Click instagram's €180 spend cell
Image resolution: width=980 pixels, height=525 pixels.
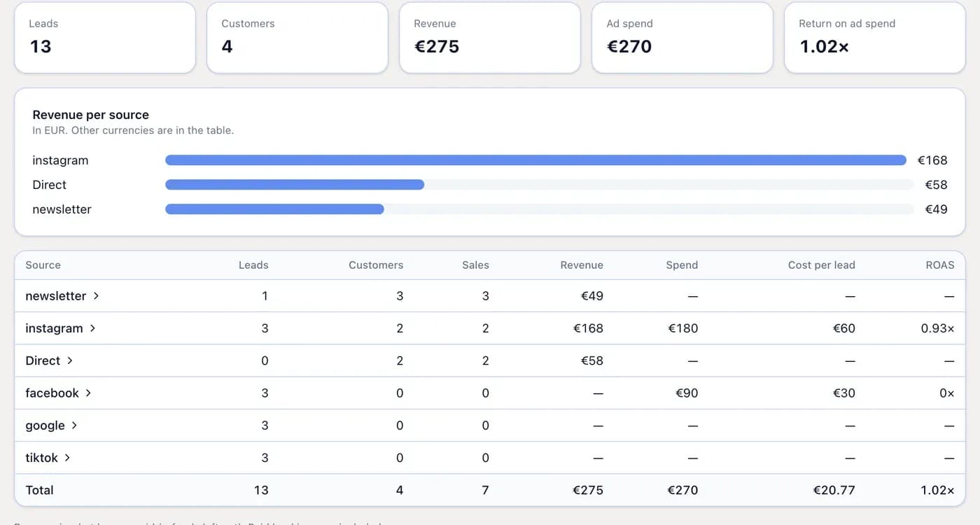coord(683,328)
